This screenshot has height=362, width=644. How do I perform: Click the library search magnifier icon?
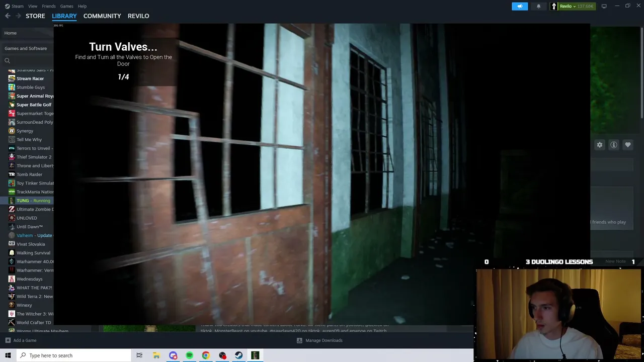pos(7,61)
